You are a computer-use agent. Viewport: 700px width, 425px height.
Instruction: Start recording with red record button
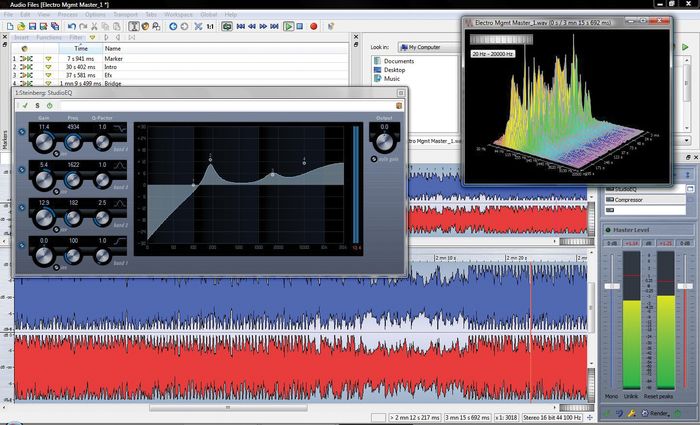pos(313,26)
